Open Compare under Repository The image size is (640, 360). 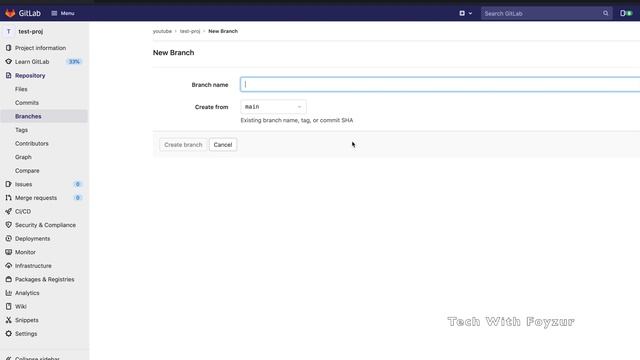pos(27,171)
